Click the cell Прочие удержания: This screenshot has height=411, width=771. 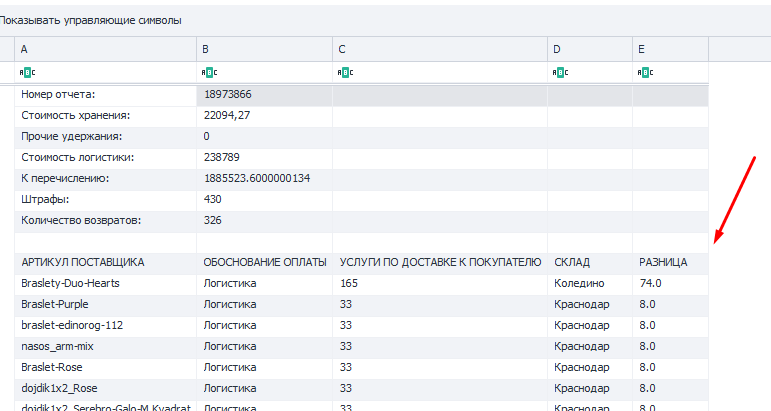coord(106,137)
